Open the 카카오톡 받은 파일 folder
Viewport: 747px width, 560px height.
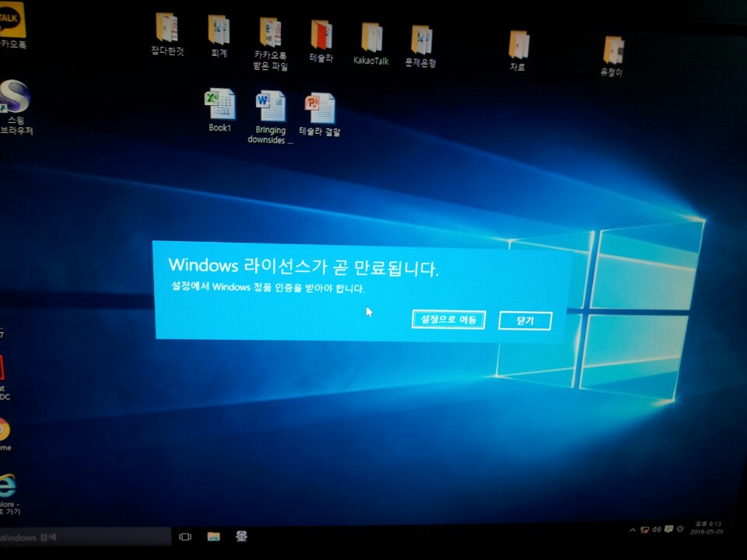coord(271,44)
